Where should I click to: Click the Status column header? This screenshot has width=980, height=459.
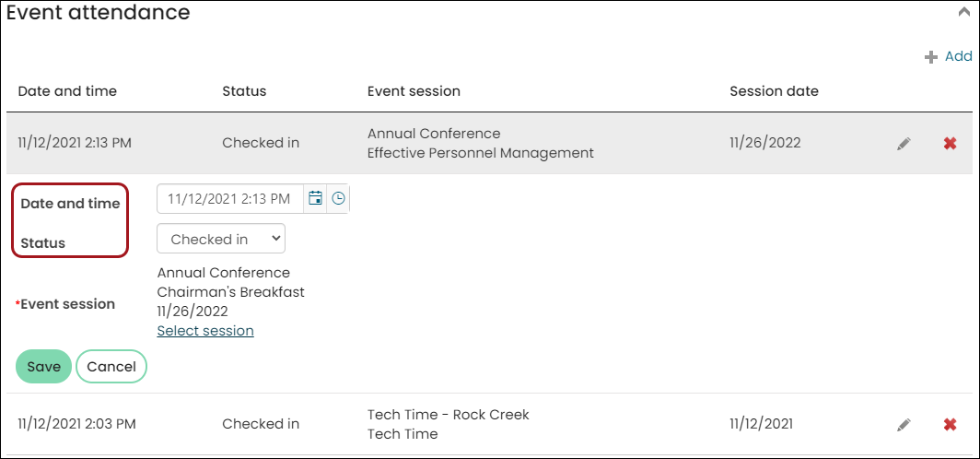(x=244, y=91)
